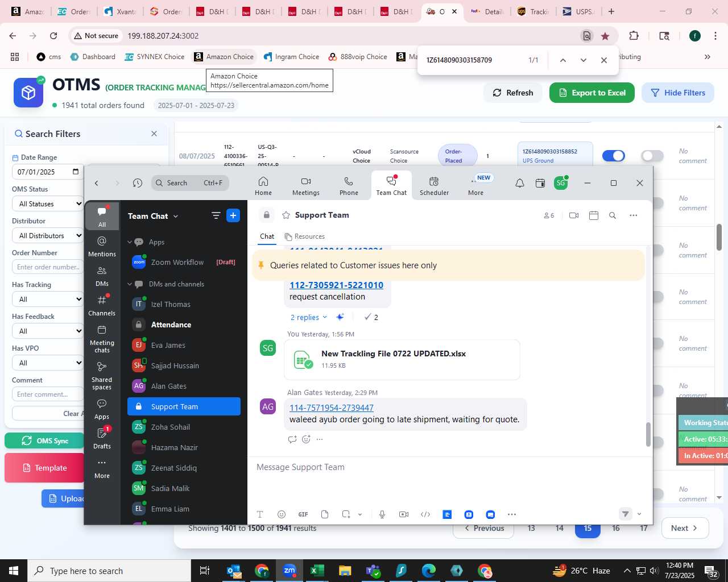Image resolution: width=728 pixels, height=582 pixels.
Task: Add a reaction to Alan Gates' message
Action: coord(306,439)
